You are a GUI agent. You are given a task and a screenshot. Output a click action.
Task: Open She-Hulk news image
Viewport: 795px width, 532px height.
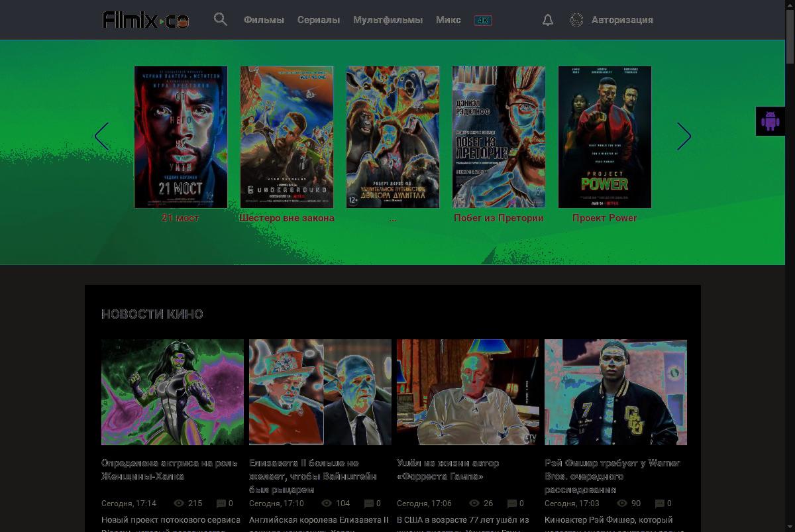[172, 392]
